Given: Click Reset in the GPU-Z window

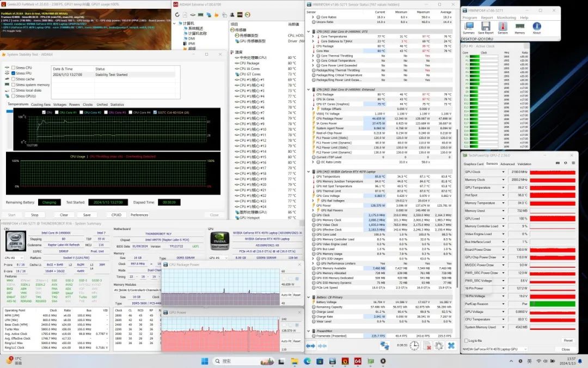Looking at the screenshot, I should pyautogui.click(x=568, y=340).
